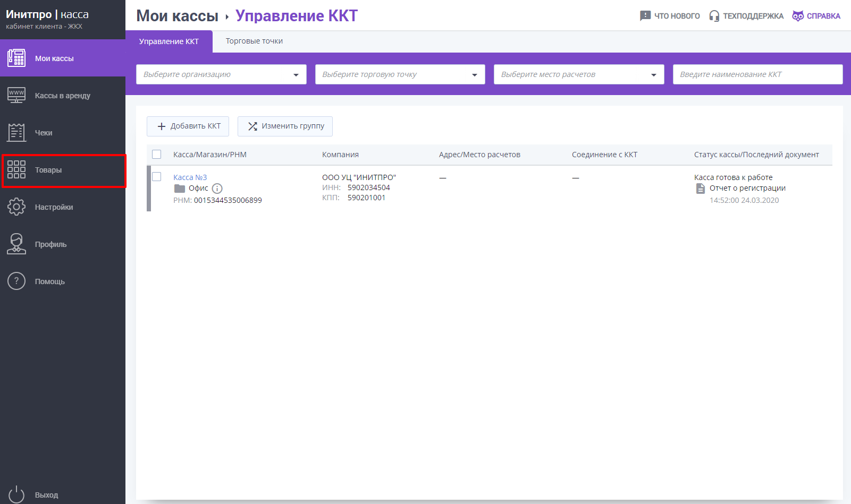The height and width of the screenshot is (504, 851).
Task: Open the Профиль person icon
Action: click(x=16, y=244)
